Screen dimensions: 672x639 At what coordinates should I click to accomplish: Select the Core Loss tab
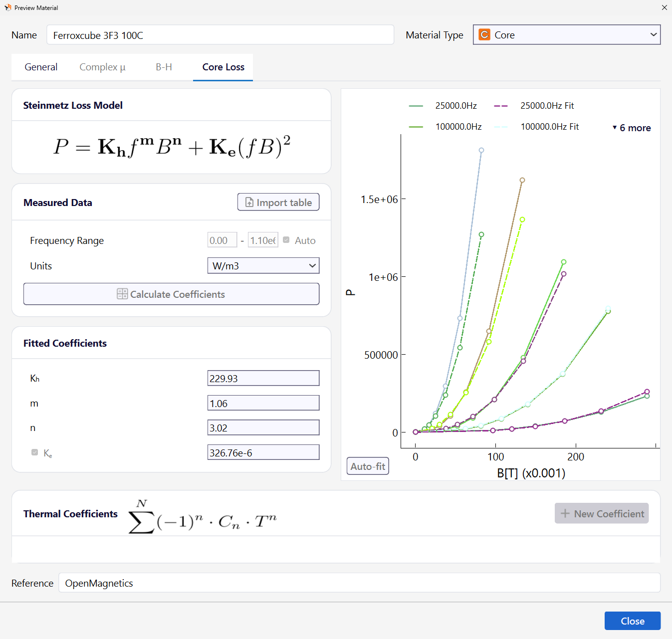click(223, 67)
